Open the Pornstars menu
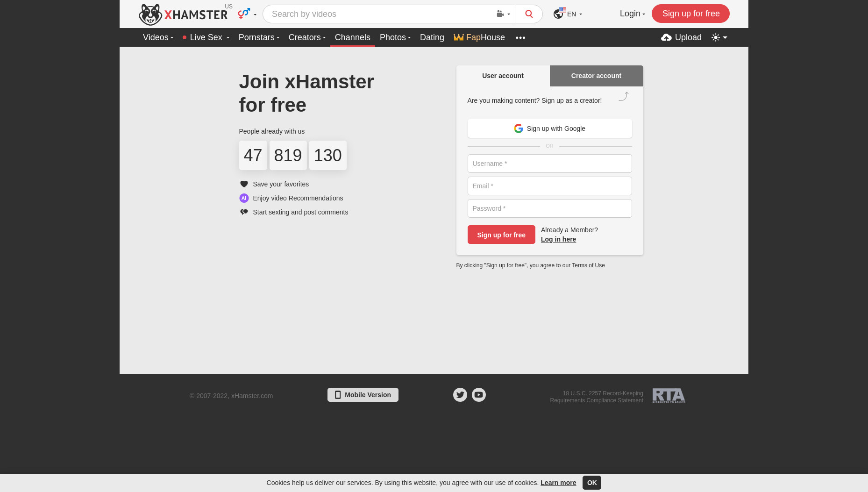 point(259,37)
